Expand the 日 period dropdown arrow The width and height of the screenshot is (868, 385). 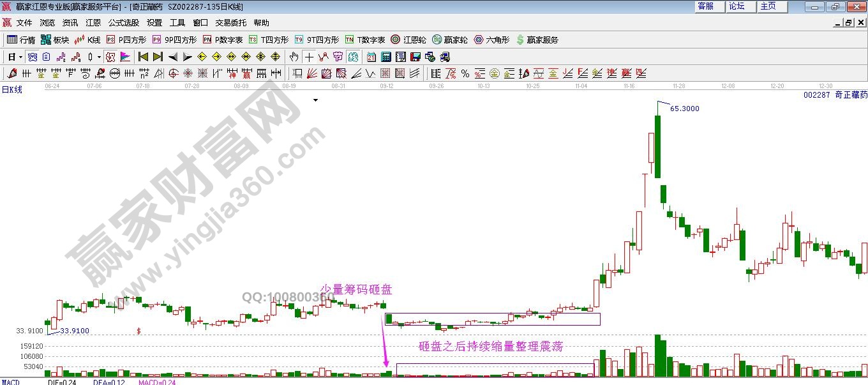coord(20,57)
